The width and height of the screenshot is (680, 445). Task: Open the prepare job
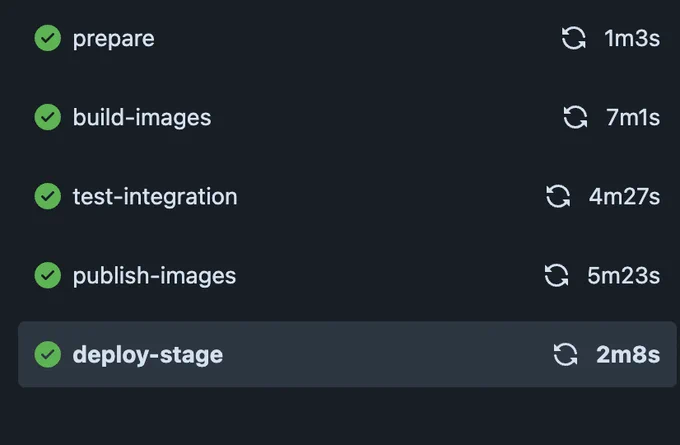114,39
